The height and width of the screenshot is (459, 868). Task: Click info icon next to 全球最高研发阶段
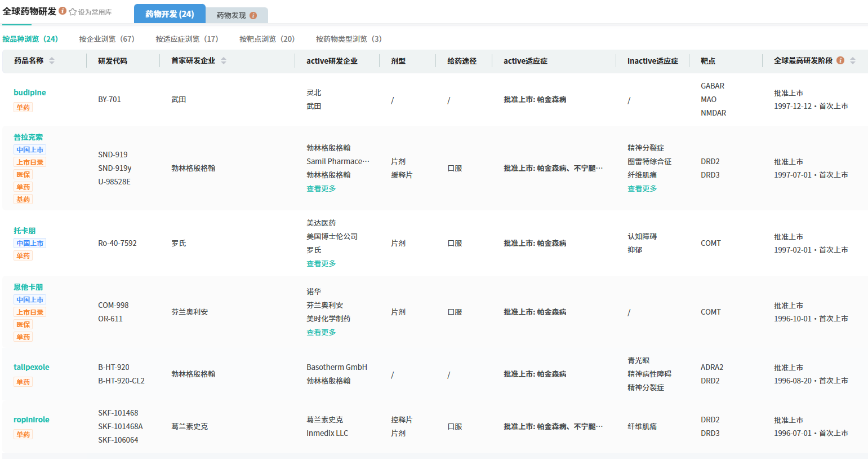[x=840, y=60]
